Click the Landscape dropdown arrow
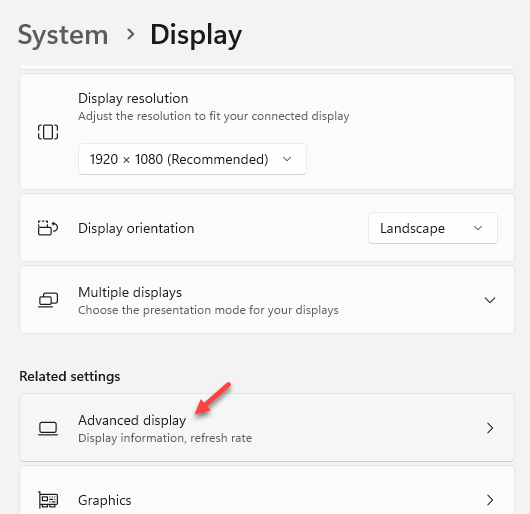 [478, 228]
